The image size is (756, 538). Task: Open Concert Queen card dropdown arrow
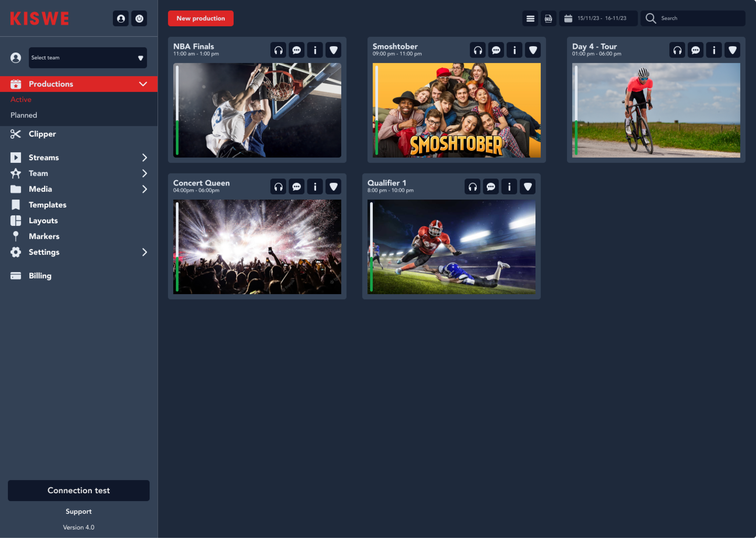(333, 187)
